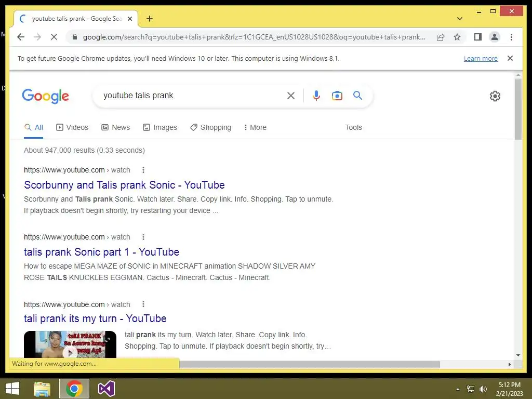Play the 'tali PRANK' video thumbnail
This screenshot has width=532, height=399.
[70, 344]
